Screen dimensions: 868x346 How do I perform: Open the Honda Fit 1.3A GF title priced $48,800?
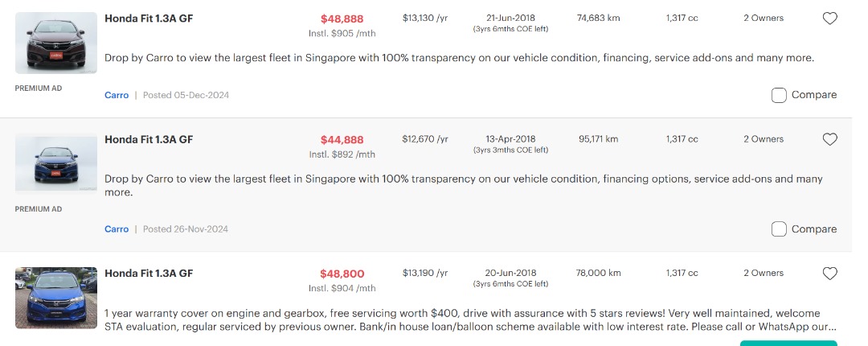coord(149,274)
